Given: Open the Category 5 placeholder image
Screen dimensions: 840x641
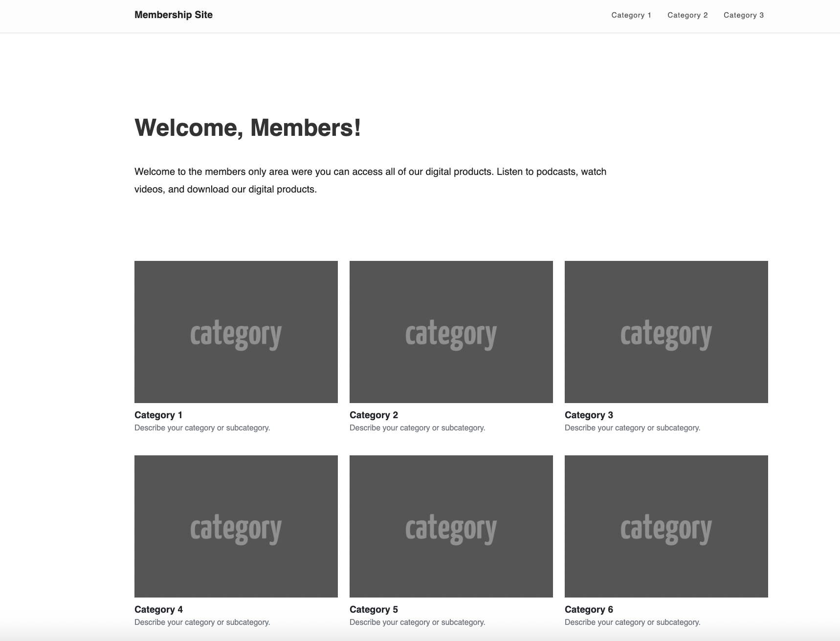Looking at the screenshot, I should tap(451, 527).
